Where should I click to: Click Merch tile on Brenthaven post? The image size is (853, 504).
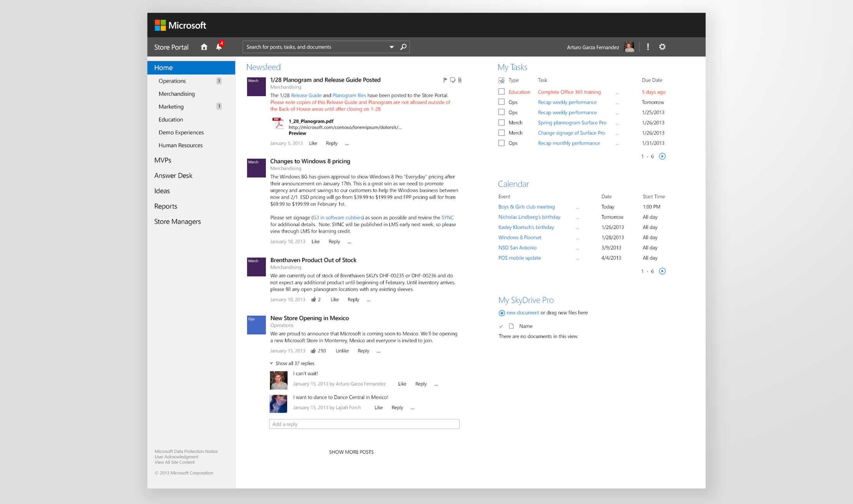[x=256, y=267]
